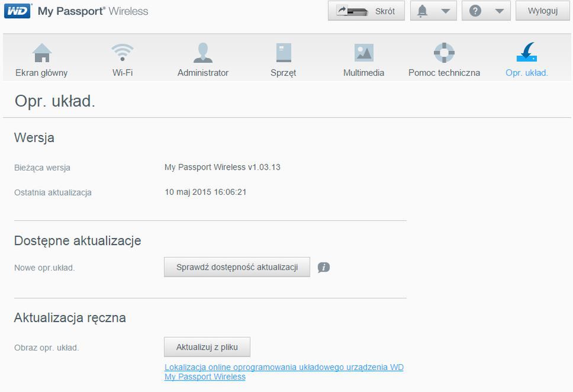Click the help question mark icon
Image resolution: width=573 pixels, height=392 pixels.
point(475,11)
